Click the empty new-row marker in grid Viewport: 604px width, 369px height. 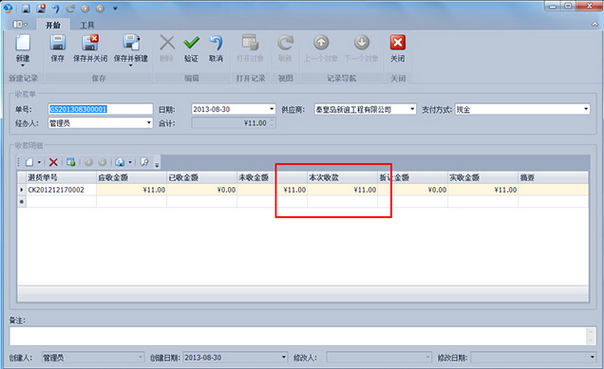(x=22, y=201)
